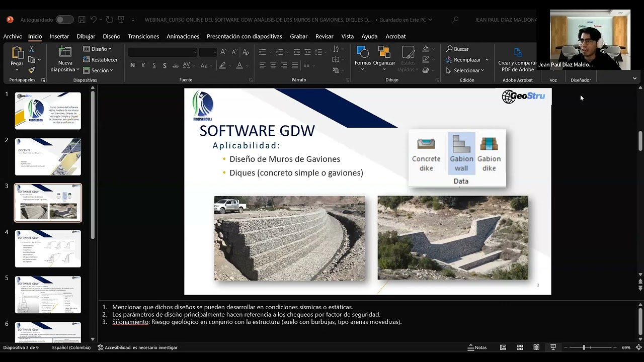Click the zoom in plus button
The image size is (644, 362).
pos(615,347)
